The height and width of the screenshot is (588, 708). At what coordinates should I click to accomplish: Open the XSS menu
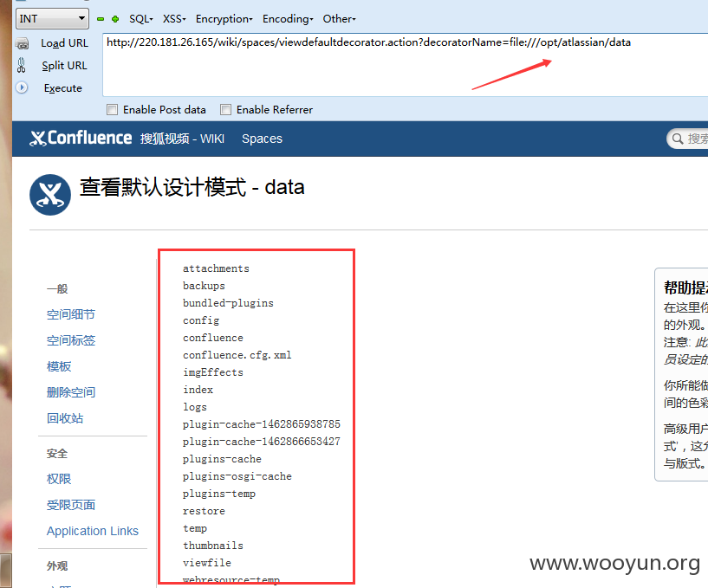click(x=174, y=19)
